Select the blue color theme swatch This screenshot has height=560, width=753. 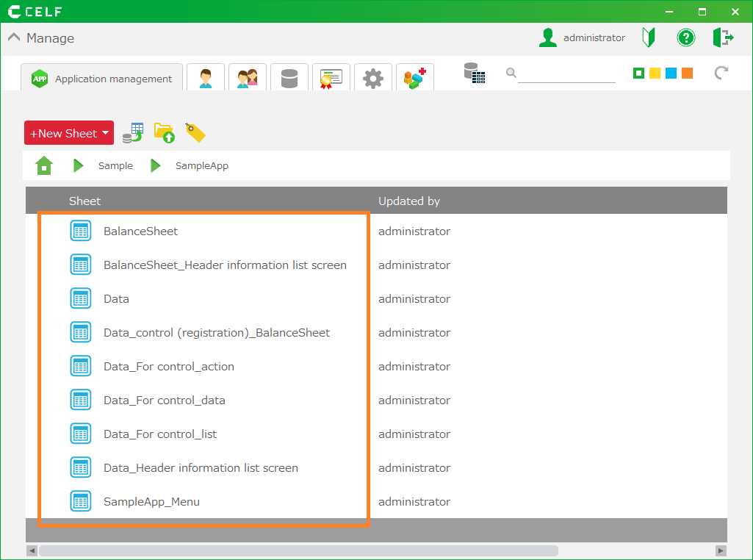click(x=671, y=73)
